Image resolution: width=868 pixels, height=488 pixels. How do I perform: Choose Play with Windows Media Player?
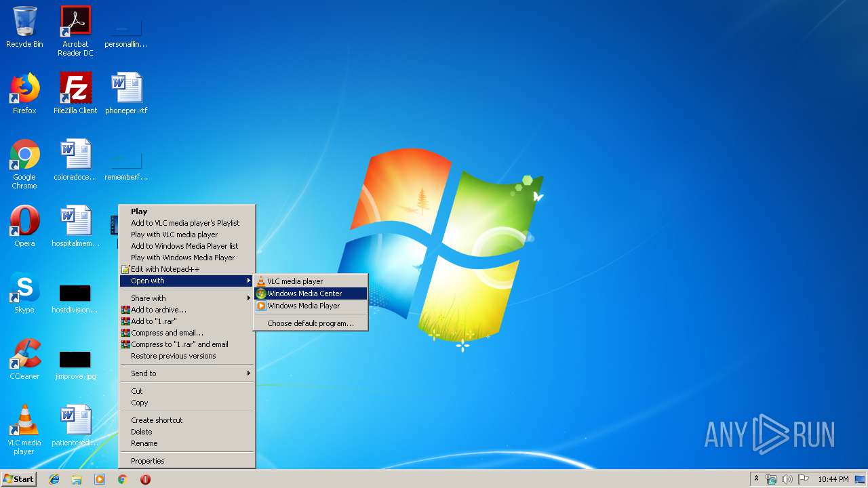(x=187, y=258)
